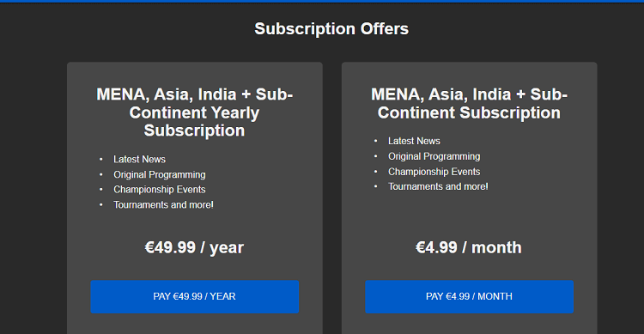Click bullet beside Championship Events in monthly card
The width and height of the screenshot is (644, 334).
pos(375,172)
